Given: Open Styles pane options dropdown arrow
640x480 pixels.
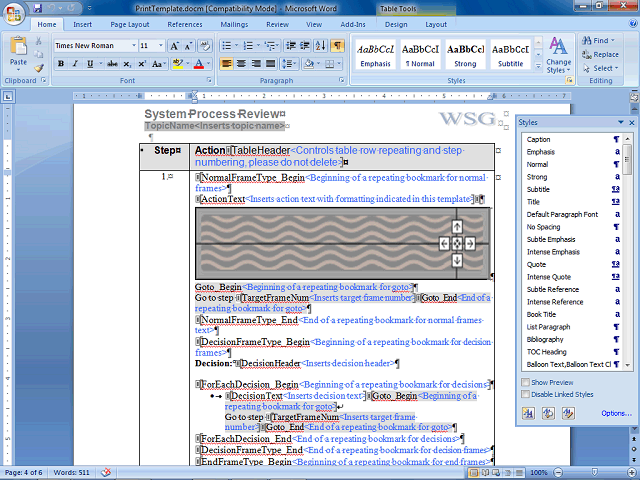Looking at the screenshot, I should coord(621,122).
